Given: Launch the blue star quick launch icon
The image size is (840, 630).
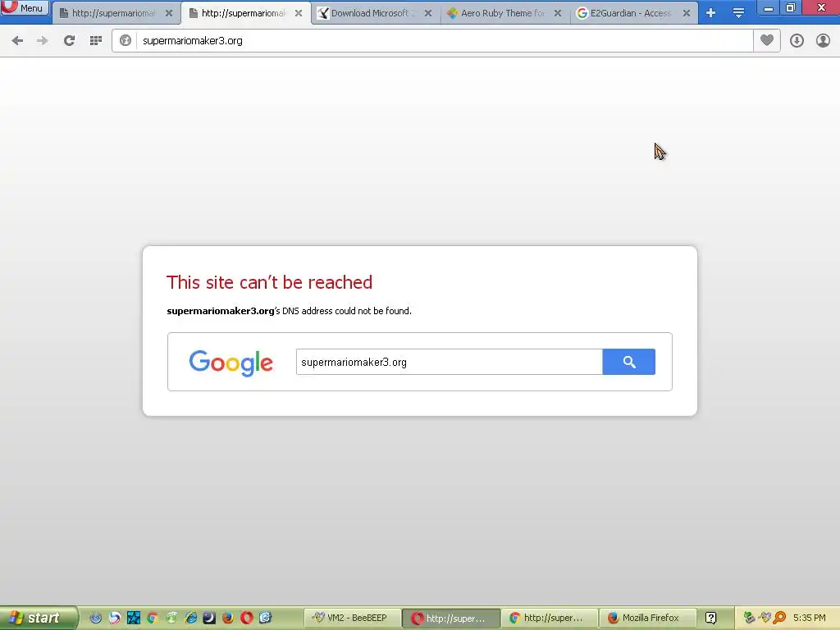Looking at the screenshot, I should [x=134, y=618].
